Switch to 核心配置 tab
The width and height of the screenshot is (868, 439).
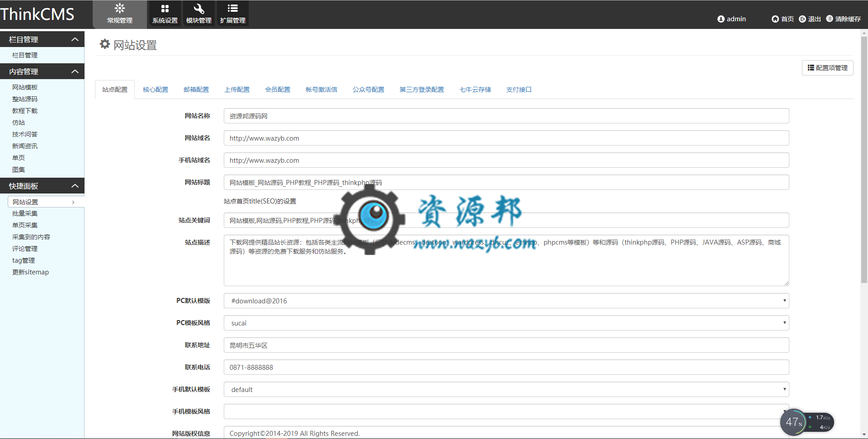[156, 90]
